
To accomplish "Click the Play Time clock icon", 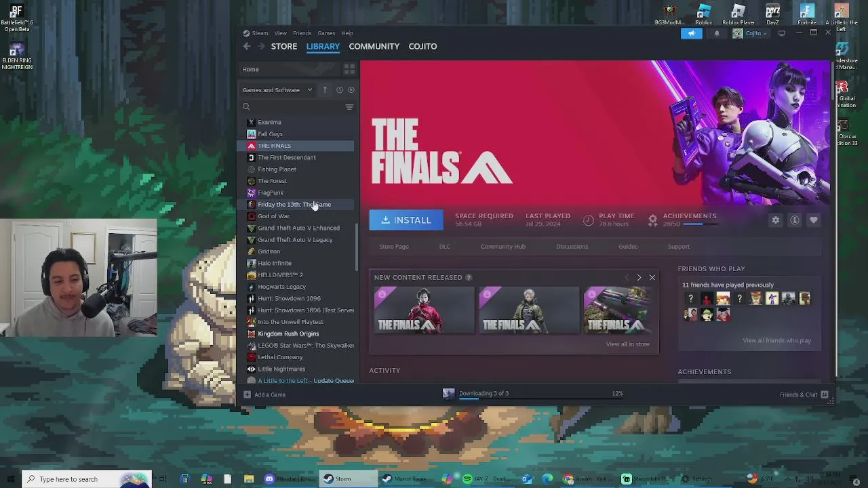I will tap(589, 220).
